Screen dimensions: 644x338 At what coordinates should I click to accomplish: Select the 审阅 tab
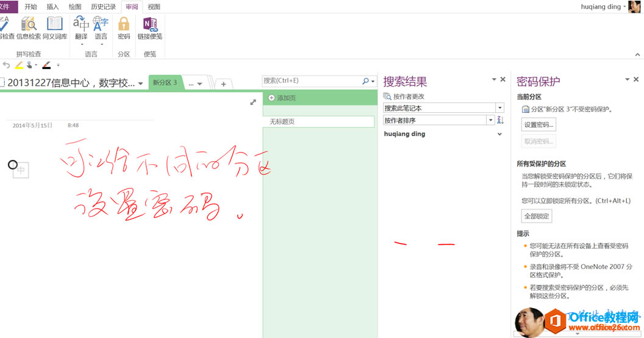point(132,7)
